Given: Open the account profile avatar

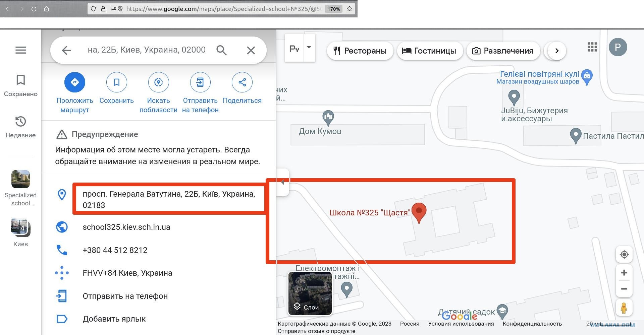Looking at the screenshot, I should 618,47.
